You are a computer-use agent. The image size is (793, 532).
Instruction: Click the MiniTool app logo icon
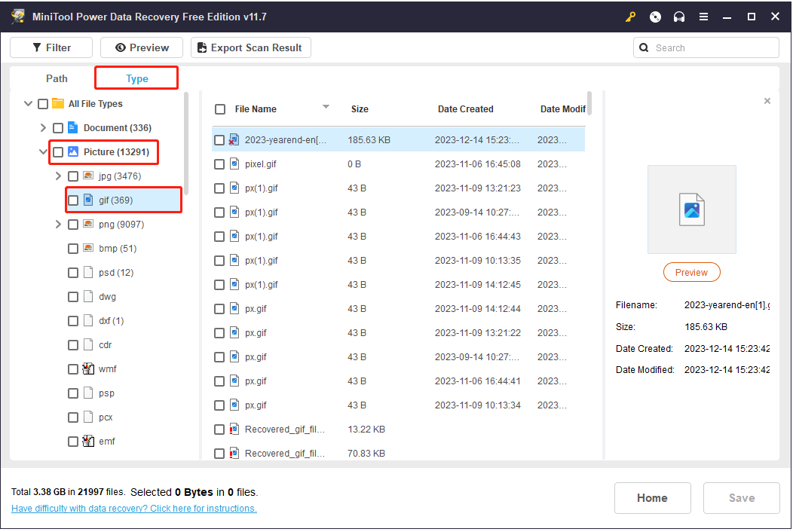coord(18,16)
